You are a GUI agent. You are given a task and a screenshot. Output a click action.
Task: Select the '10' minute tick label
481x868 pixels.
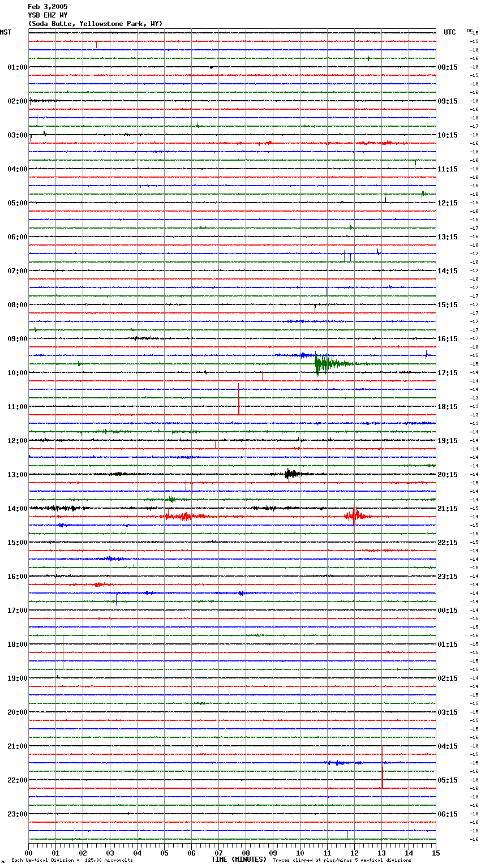[x=300, y=852]
